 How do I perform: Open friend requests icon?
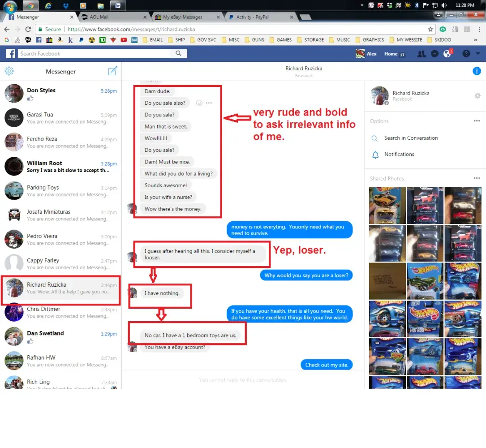(x=421, y=54)
